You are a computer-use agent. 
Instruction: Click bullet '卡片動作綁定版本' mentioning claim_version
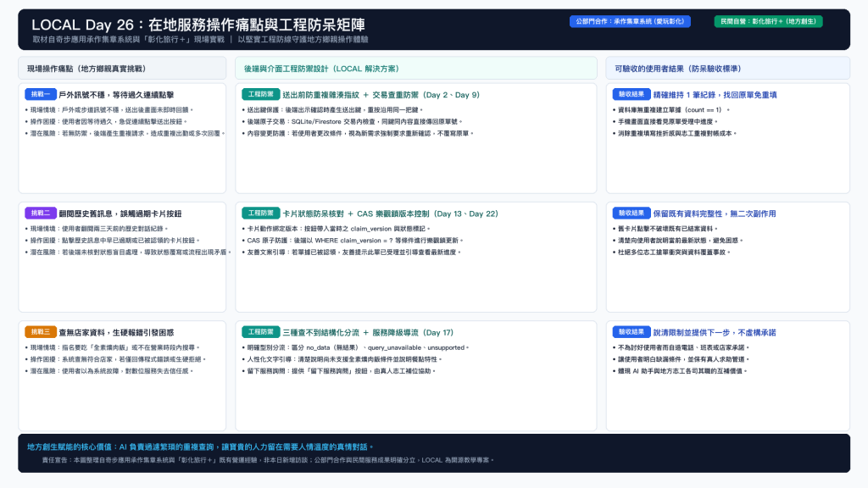coord(336,229)
